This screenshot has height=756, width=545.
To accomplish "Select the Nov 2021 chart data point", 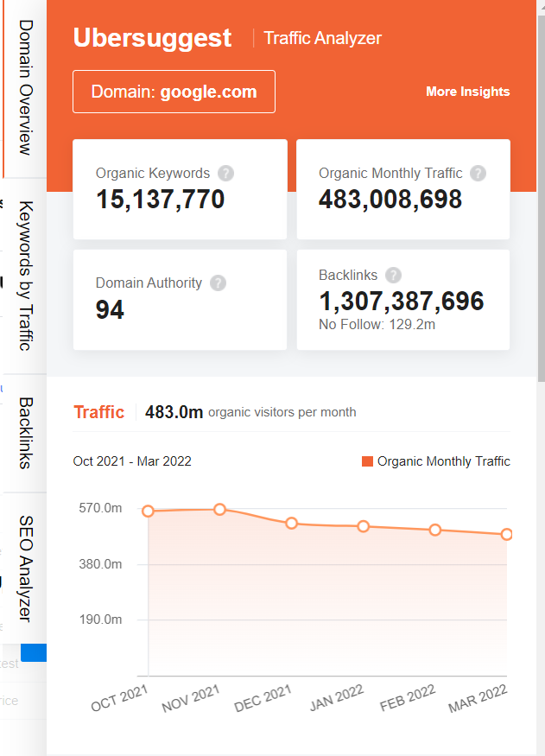I will click(x=219, y=510).
